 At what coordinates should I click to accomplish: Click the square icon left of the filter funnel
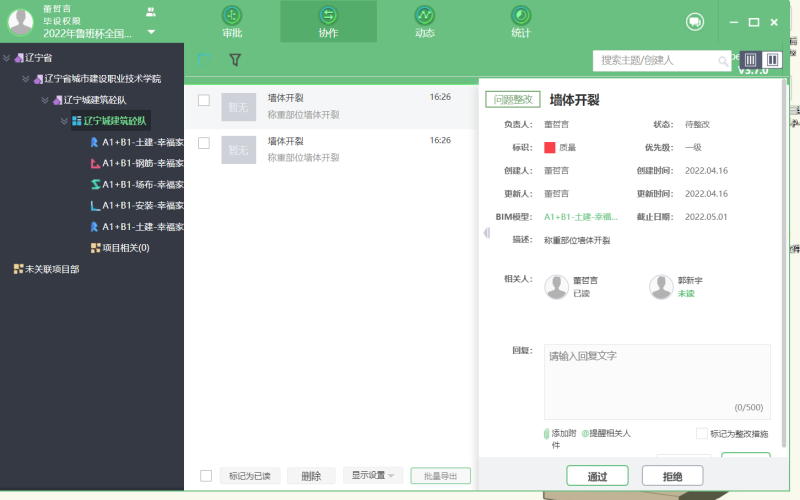pos(204,60)
